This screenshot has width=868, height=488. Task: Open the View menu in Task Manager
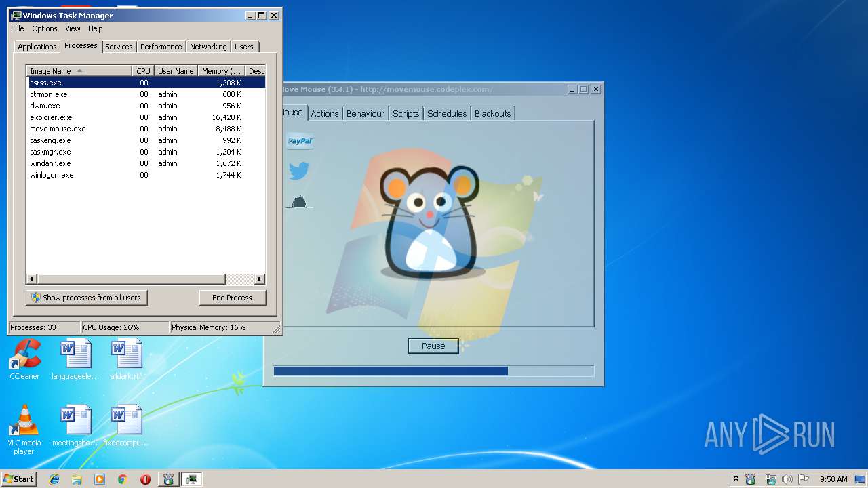click(73, 28)
